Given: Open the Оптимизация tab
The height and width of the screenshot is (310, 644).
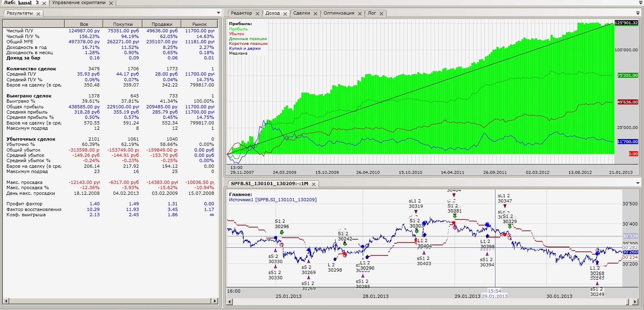Looking at the screenshot, I should [338, 13].
